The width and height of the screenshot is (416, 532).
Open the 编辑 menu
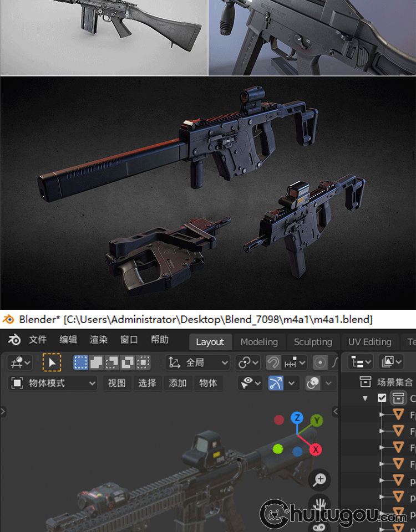click(68, 340)
